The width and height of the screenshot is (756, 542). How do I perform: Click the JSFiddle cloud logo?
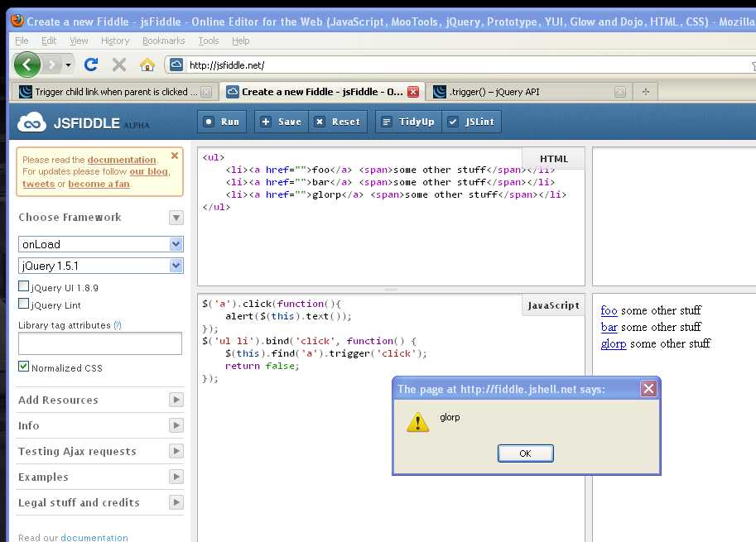[33, 122]
